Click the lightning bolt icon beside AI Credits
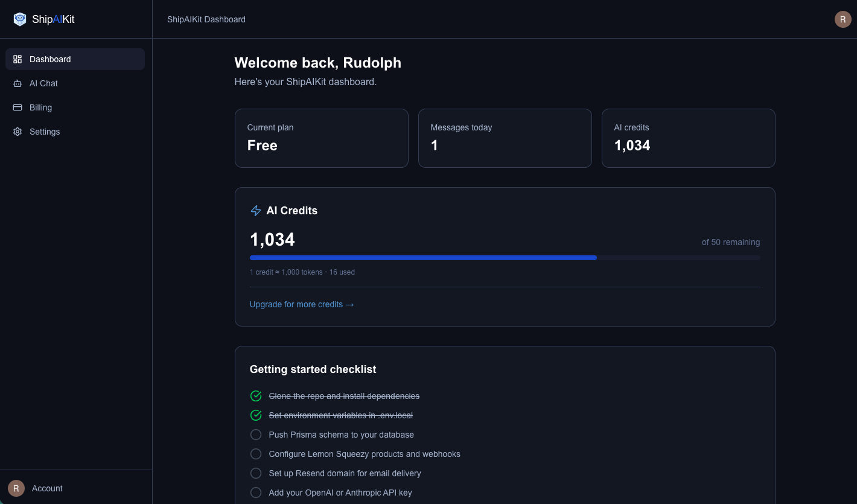The height and width of the screenshot is (504, 857). (x=255, y=211)
